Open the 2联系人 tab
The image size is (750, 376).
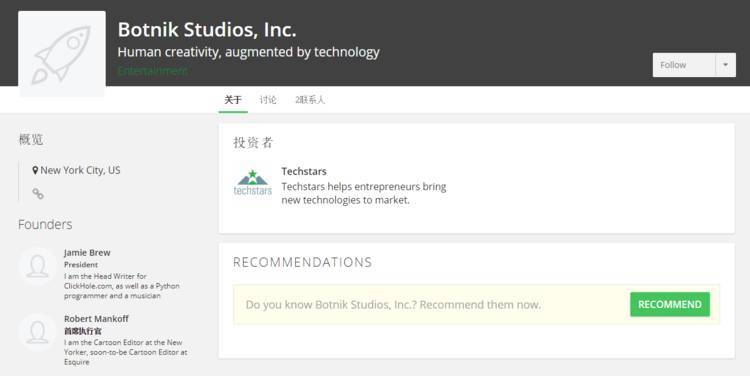tap(310, 100)
